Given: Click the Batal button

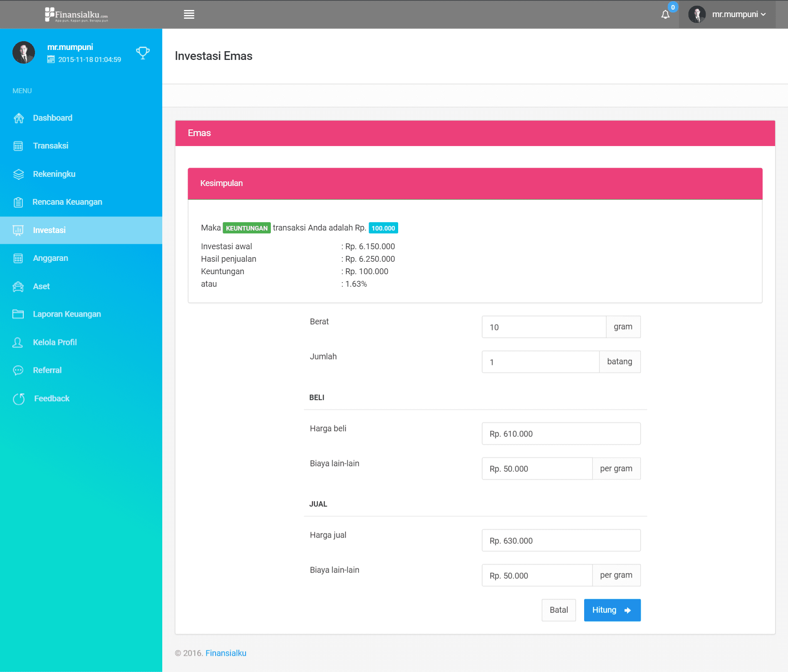Looking at the screenshot, I should [x=558, y=610].
